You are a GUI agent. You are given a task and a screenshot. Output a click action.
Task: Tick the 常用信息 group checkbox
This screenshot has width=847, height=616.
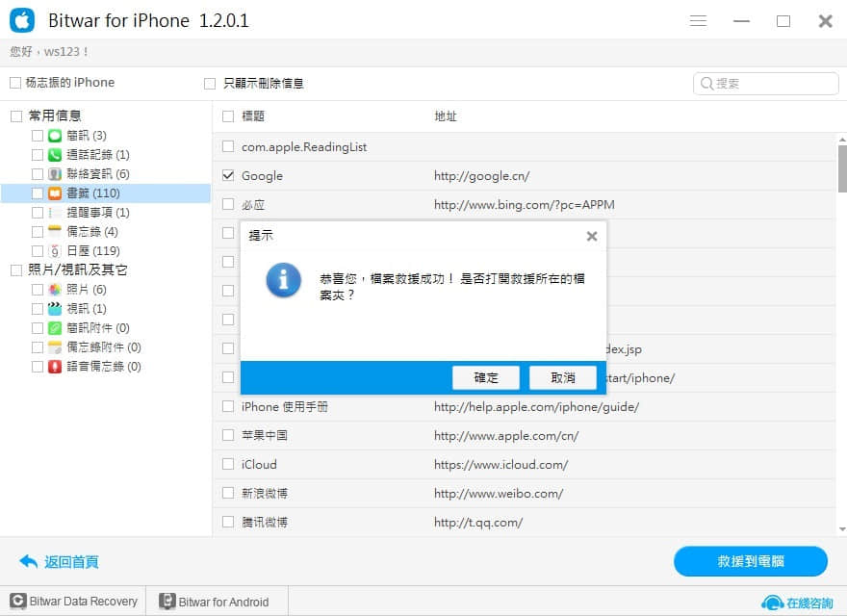point(16,116)
